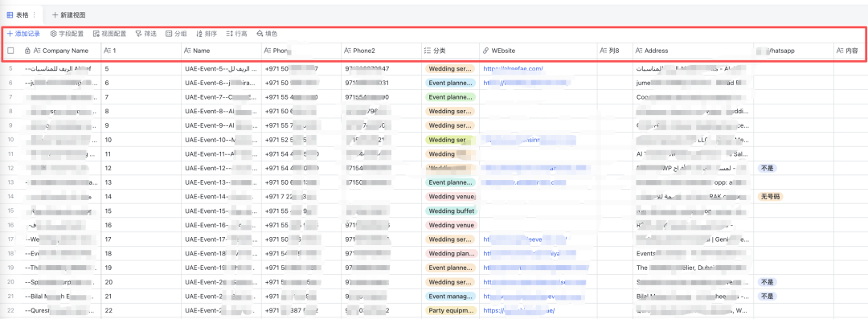Click the Event planne... tag in row 6
Viewport: 868px width, 319px height.
[451, 83]
